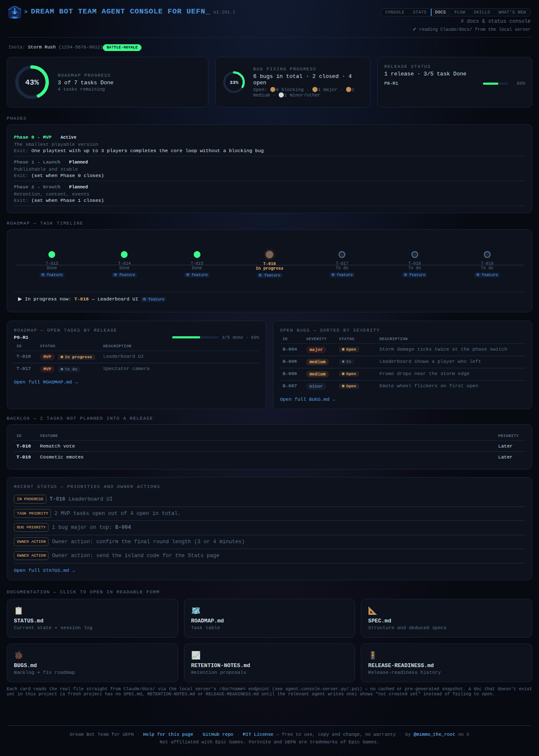Viewport: 539px width, 756px height.
Task: Open the RETENTION-NOTES.md chart icon
Action: tap(196, 655)
